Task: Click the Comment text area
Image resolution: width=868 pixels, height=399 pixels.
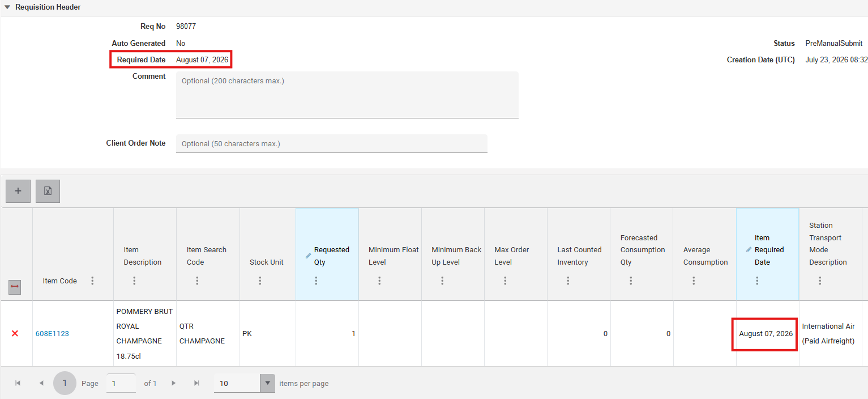Action: click(x=347, y=95)
